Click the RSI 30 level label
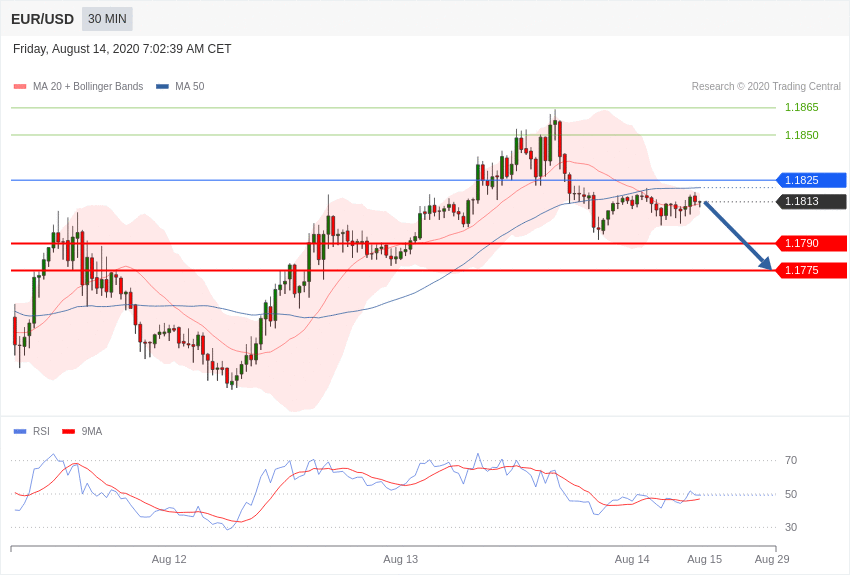 (791, 527)
